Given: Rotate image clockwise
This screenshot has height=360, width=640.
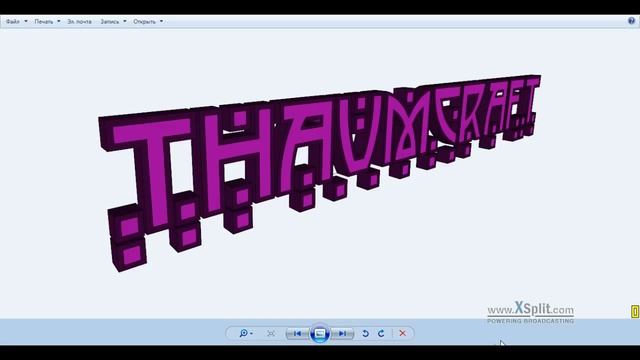Looking at the screenshot, I should (381, 333).
